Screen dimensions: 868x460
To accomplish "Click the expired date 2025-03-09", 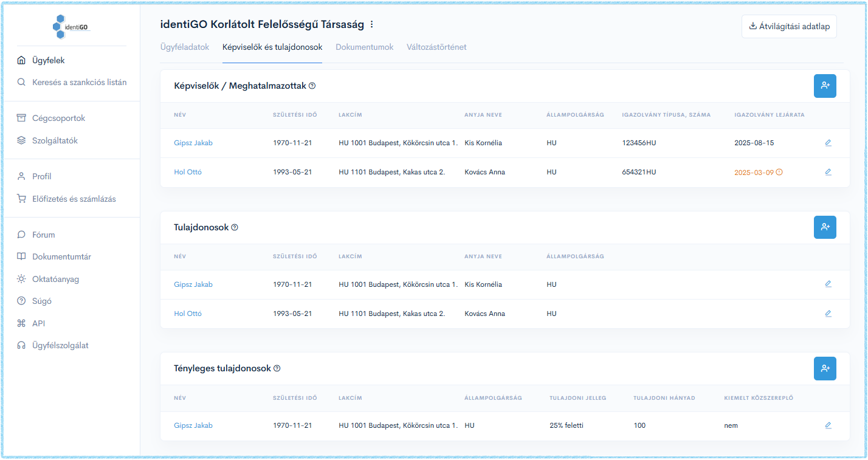I will pos(754,172).
